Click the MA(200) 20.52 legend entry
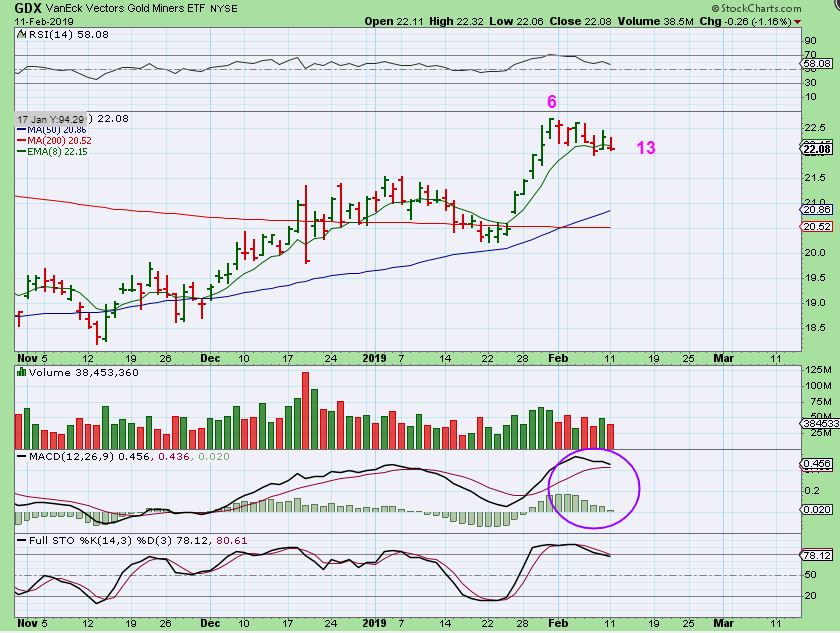Image resolution: width=840 pixels, height=633 pixels. [59, 141]
